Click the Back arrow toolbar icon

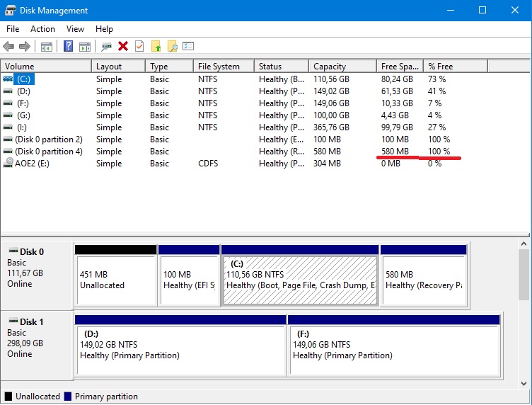(8, 47)
